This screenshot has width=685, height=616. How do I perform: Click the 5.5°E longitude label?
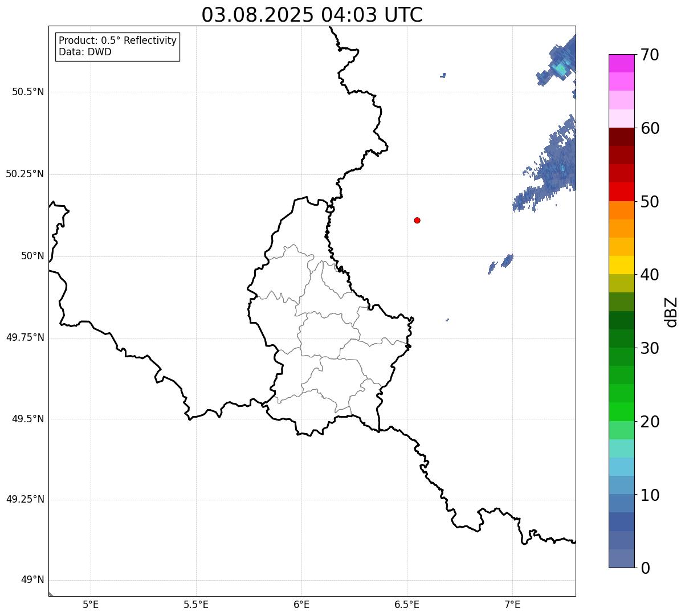click(196, 605)
